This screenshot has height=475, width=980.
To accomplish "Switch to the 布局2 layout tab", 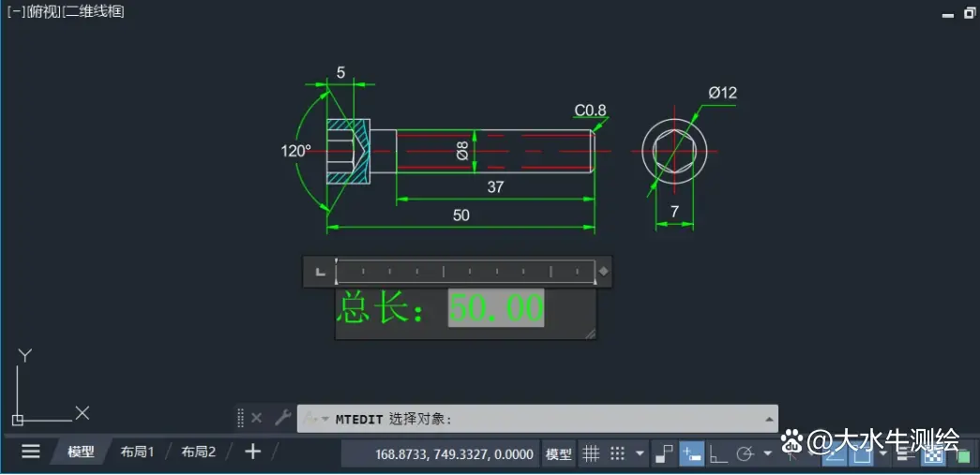I will tap(199, 452).
